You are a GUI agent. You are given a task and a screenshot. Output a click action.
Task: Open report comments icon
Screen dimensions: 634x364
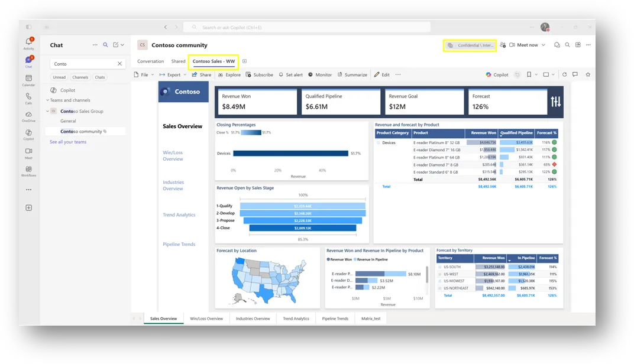click(x=575, y=74)
